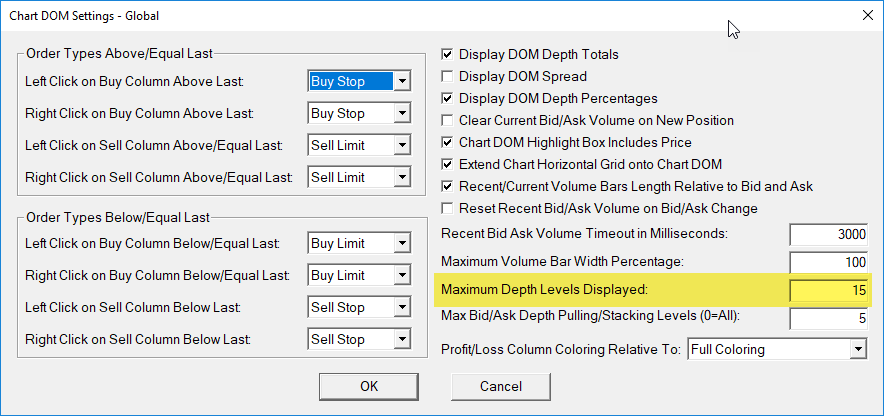Click Max Bid/Ask Depth Pulling/Stacking Levels field
Viewport: 884px width, 416px height.
tap(829, 318)
